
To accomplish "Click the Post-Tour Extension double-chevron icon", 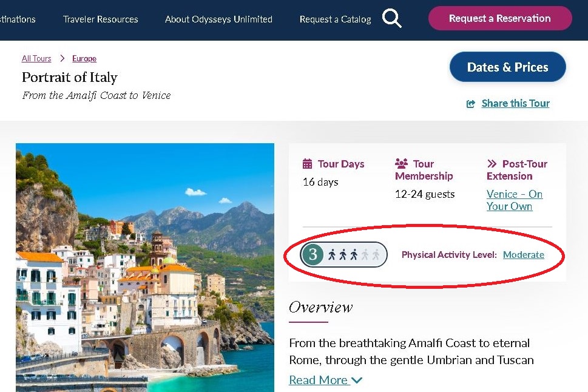I will click(x=492, y=164).
